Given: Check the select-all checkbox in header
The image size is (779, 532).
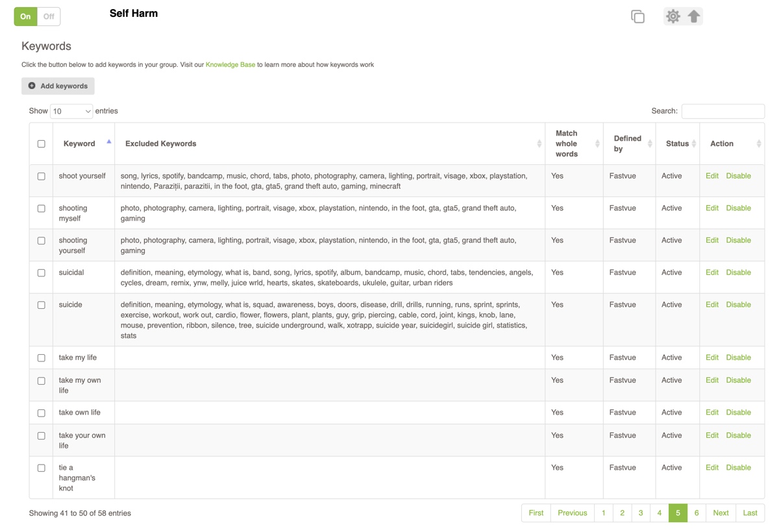Looking at the screenshot, I should 41,143.
